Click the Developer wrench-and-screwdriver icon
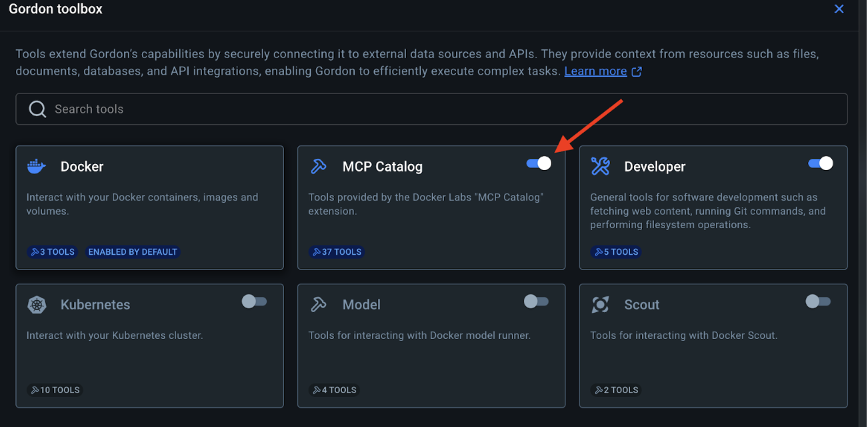 coord(600,167)
